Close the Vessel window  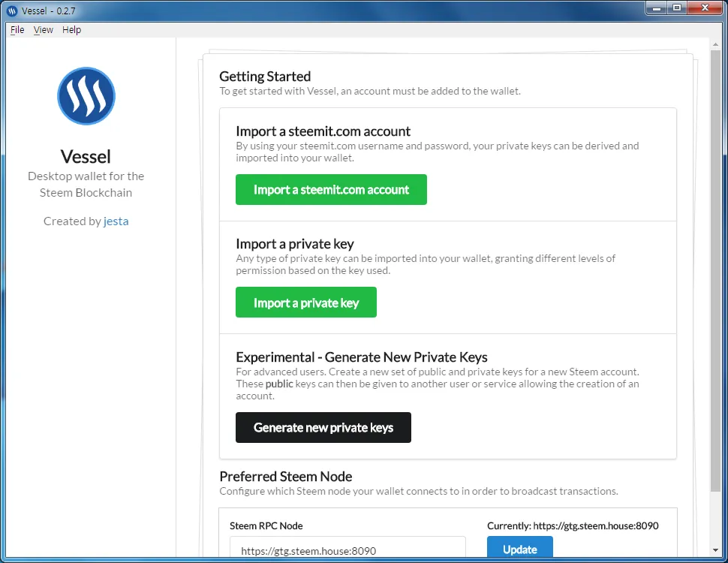[x=705, y=8]
